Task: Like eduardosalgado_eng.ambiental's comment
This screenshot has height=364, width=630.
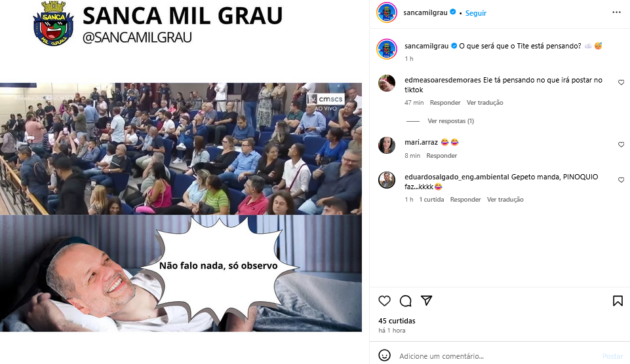Action: coord(621,180)
